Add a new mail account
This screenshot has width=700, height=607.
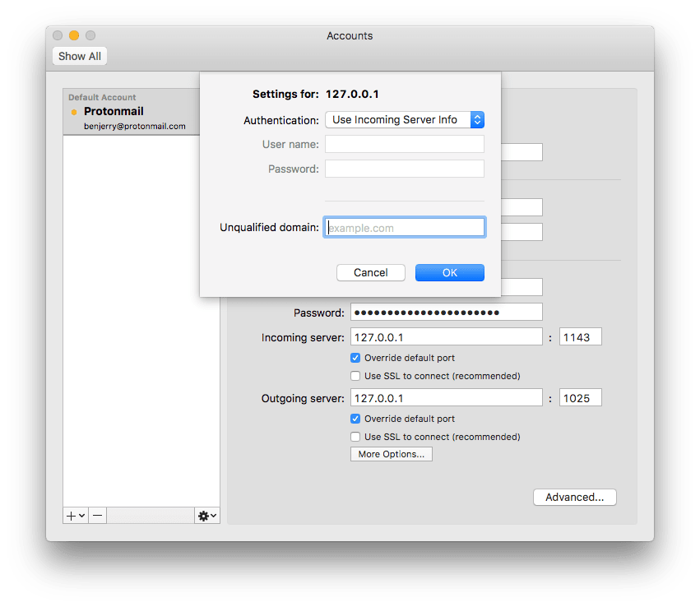click(70, 515)
